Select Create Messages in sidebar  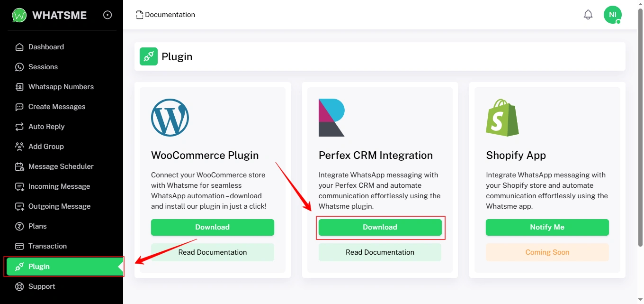[x=57, y=107]
